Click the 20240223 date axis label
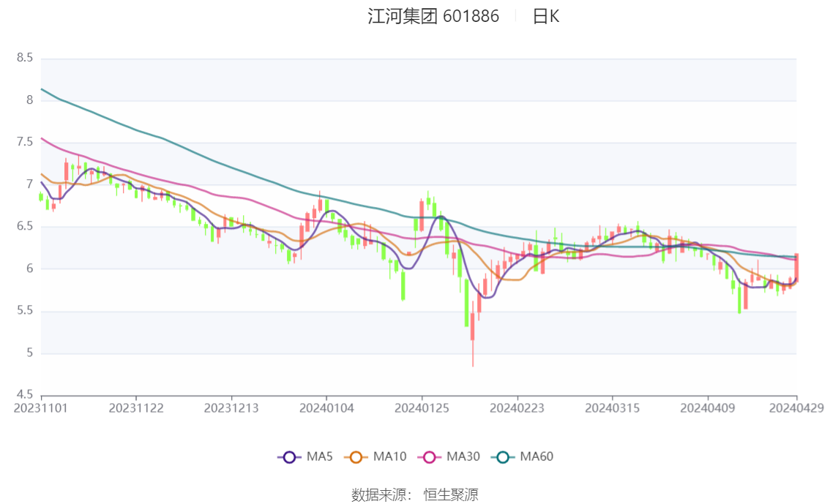830x504 pixels. 517,408
